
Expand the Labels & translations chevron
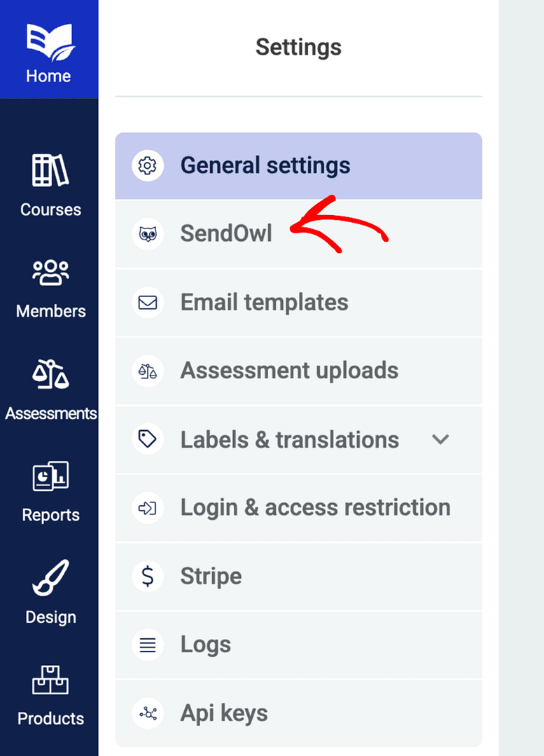[441, 439]
